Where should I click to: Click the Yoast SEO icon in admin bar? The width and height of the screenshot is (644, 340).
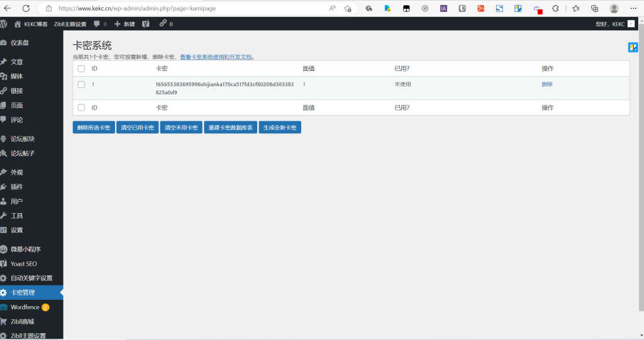[146, 24]
